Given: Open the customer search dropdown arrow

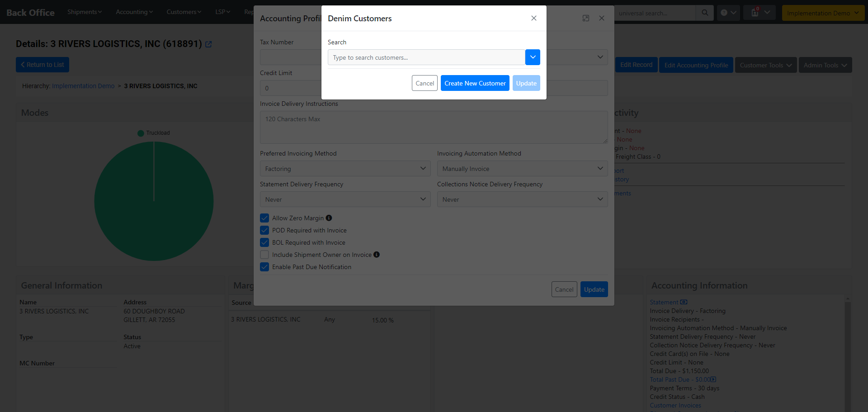Looking at the screenshot, I should 533,57.
